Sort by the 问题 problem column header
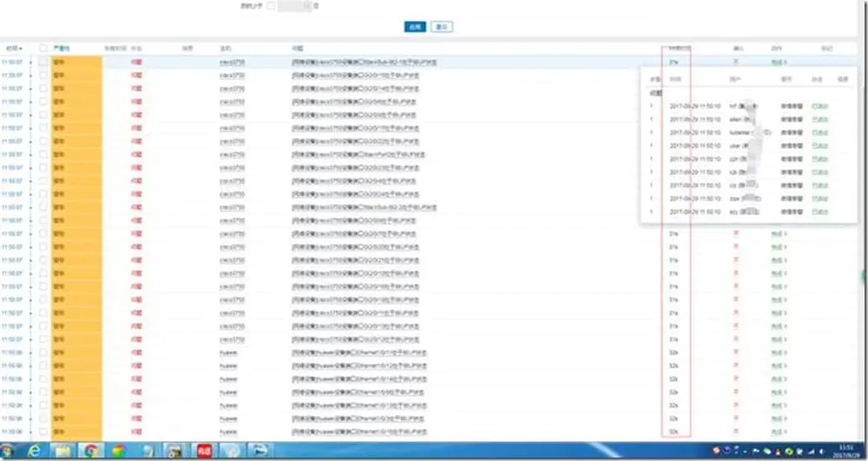 tap(297, 49)
